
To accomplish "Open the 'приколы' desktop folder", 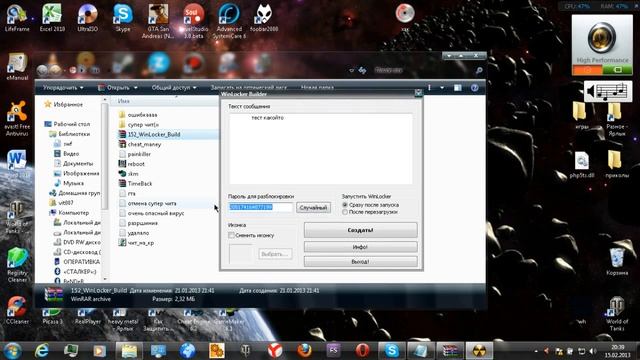I will (617, 164).
